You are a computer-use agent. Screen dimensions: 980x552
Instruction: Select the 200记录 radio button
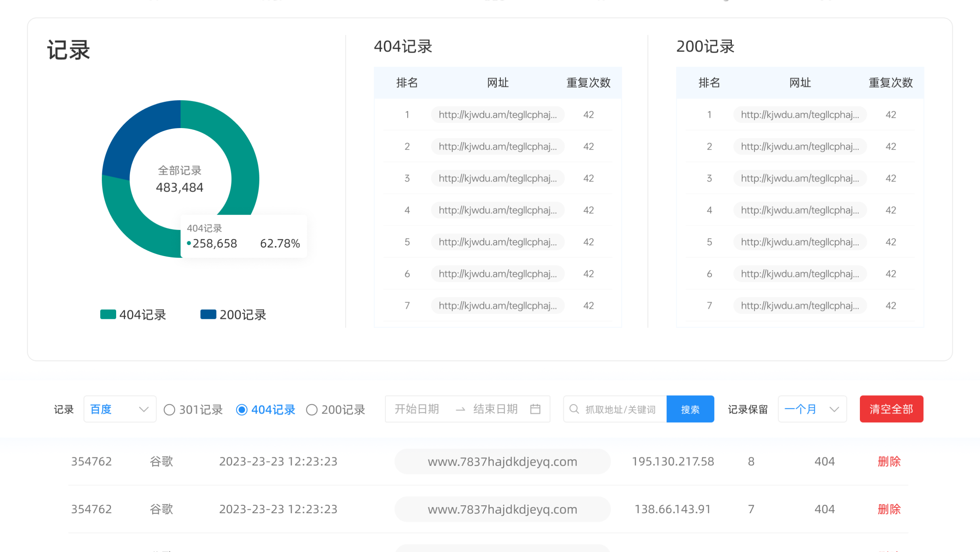(x=312, y=410)
